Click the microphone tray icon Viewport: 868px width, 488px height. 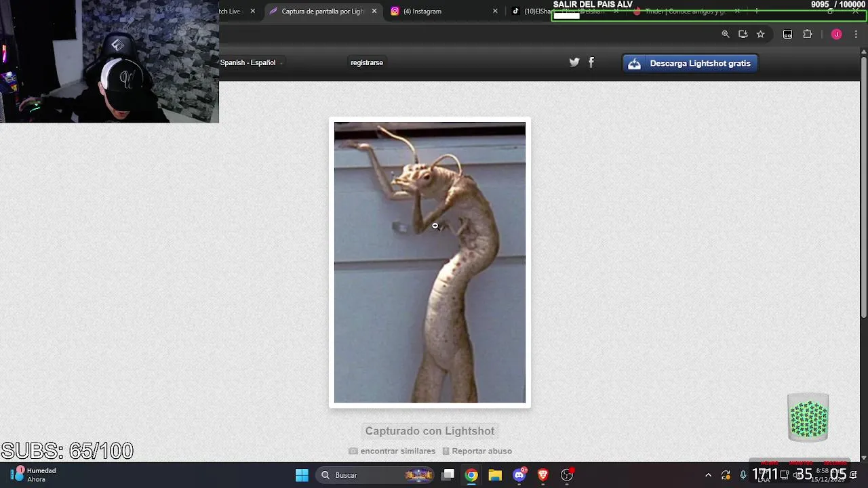pyautogui.click(x=743, y=475)
